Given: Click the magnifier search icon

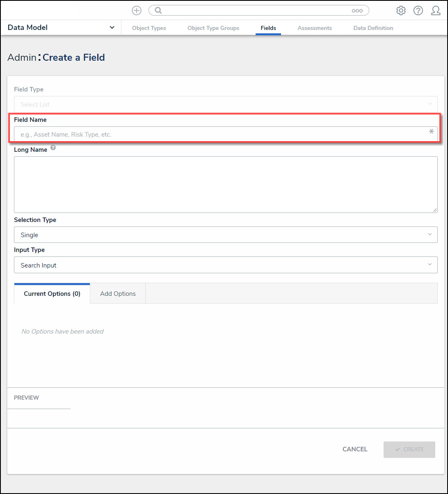Looking at the screenshot, I should tap(158, 11).
